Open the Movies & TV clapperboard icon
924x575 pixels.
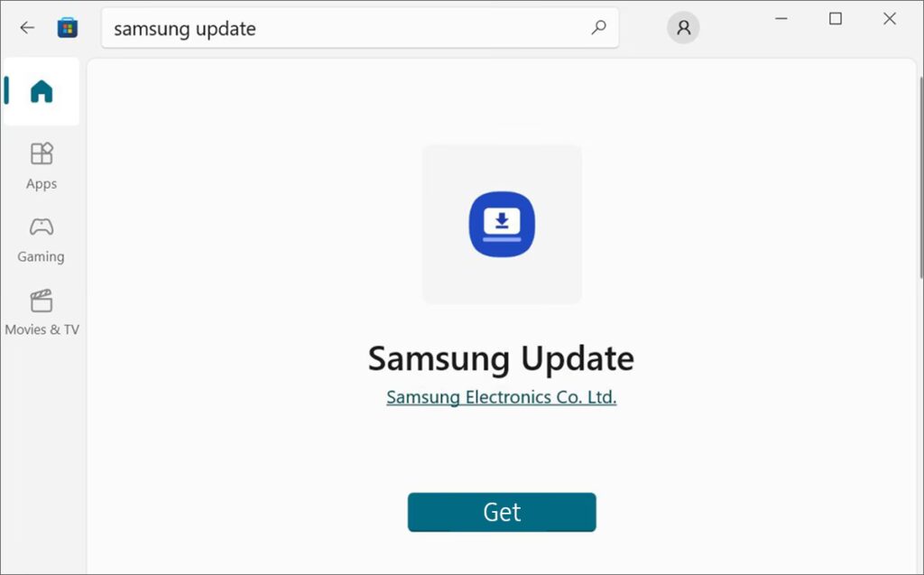pyautogui.click(x=42, y=301)
